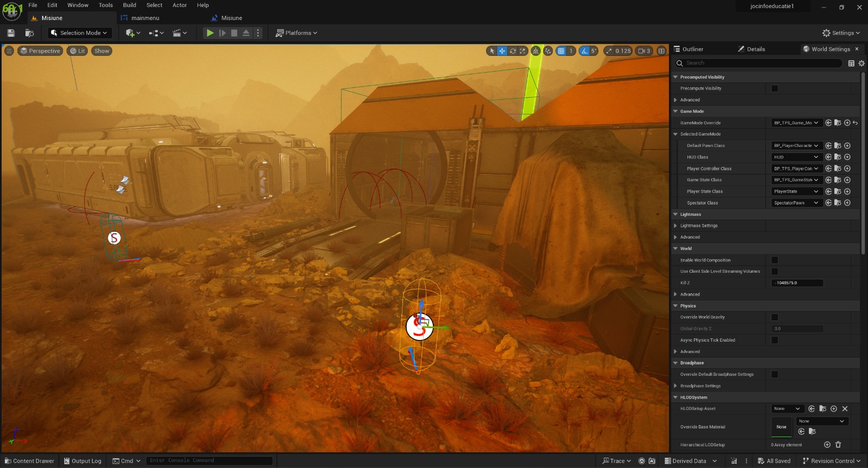The image size is (868, 468).
Task: Enable Precompute Visibility checkbox
Action: (775, 88)
